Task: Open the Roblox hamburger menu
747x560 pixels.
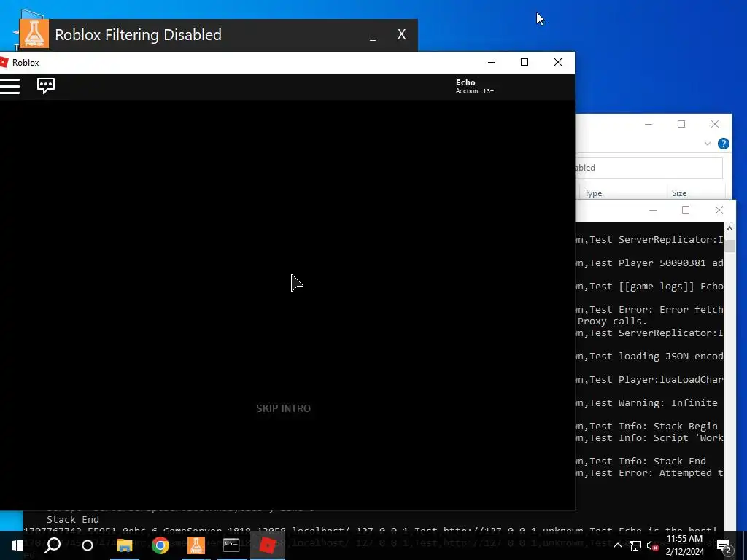Action: (9, 86)
